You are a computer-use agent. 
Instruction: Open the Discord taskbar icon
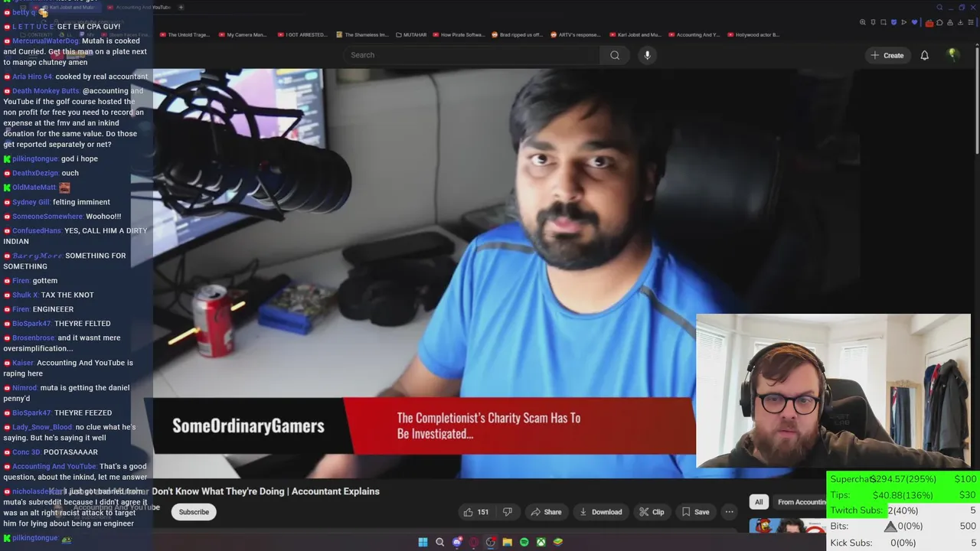457,542
